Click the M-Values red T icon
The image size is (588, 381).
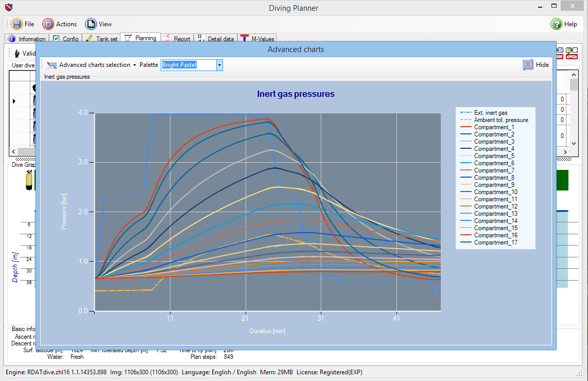coord(245,39)
